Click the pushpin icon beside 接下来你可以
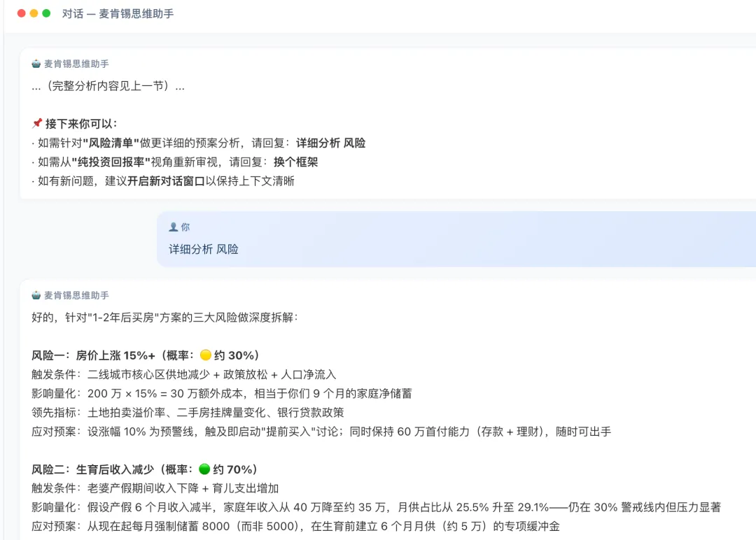Viewport: 756px width, 540px height. point(36,123)
